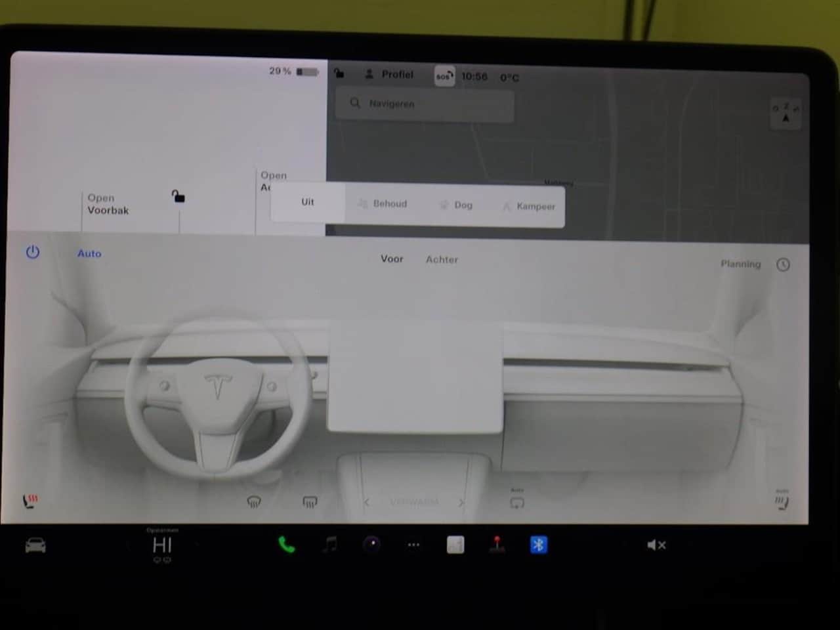Open the phone app
This screenshot has height=630, width=840.
click(x=286, y=545)
